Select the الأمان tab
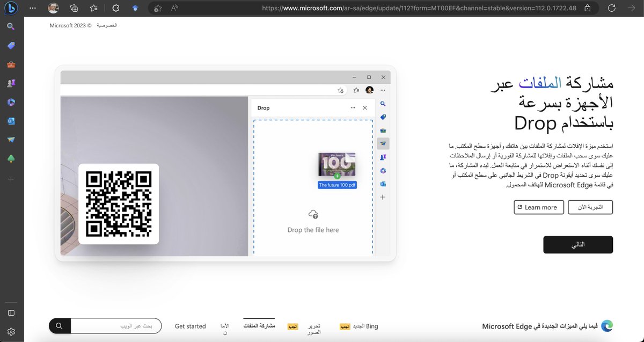Image resolution: width=644 pixels, height=342 pixels. pyautogui.click(x=225, y=329)
